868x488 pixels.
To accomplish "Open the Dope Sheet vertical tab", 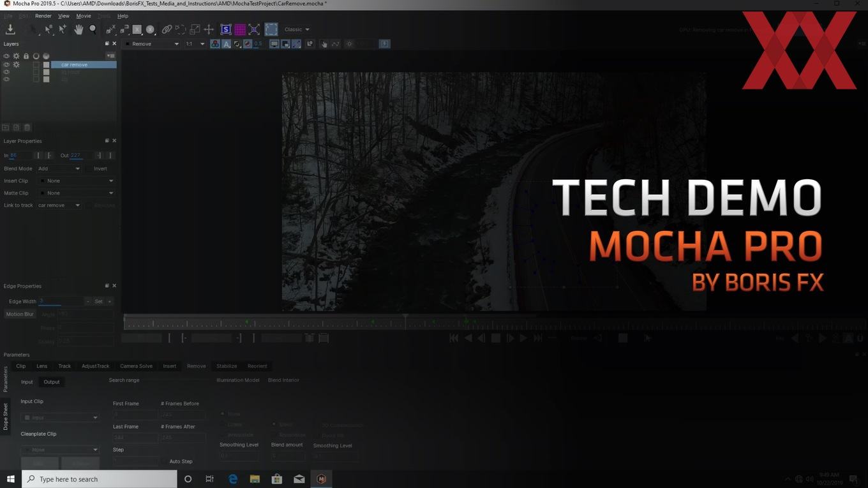I will point(5,417).
